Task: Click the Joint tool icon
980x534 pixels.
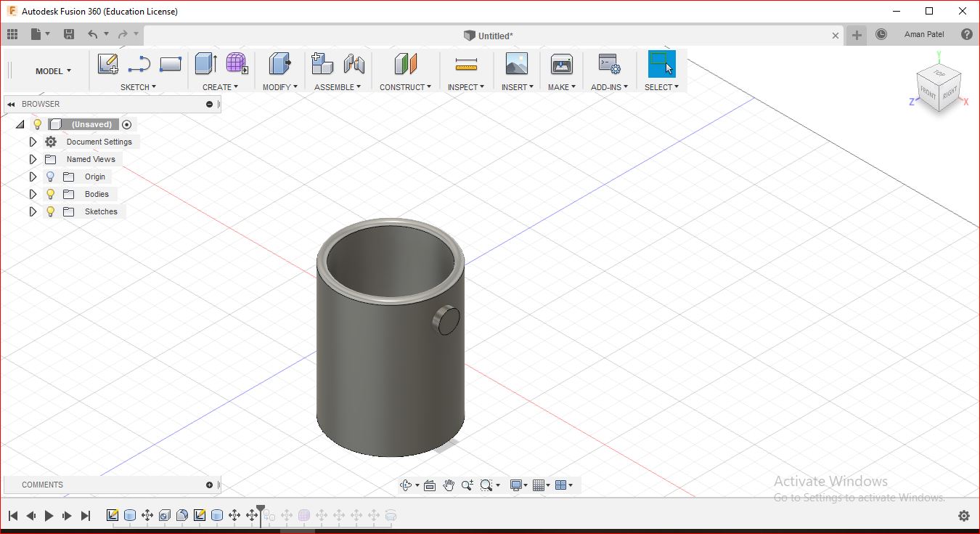Action: tap(354, 64)
